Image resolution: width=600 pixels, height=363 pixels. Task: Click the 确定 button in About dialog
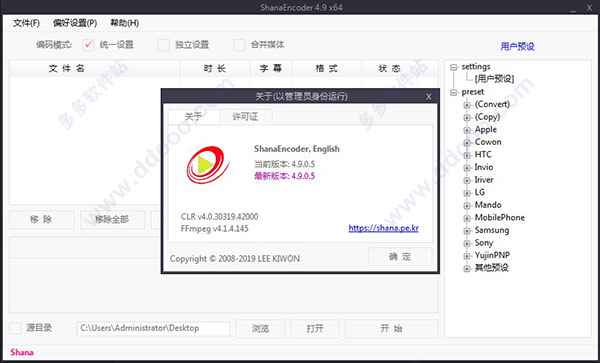pos(400,256)
